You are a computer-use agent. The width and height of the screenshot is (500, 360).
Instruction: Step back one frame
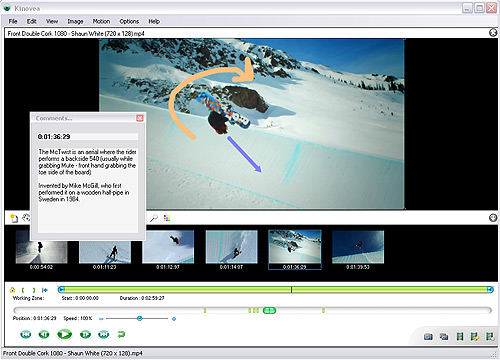tap(44, 334)
